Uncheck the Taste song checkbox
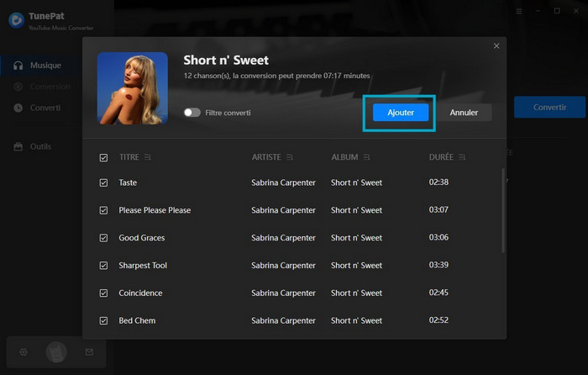588x375 pixels. pos(103,182)
